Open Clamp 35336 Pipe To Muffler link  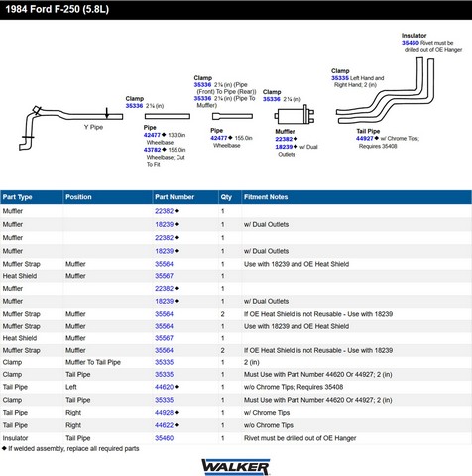tap(202, 99)
